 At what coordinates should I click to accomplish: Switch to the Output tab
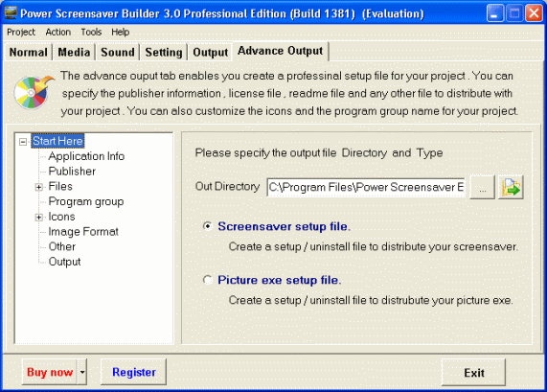(211, 52)
